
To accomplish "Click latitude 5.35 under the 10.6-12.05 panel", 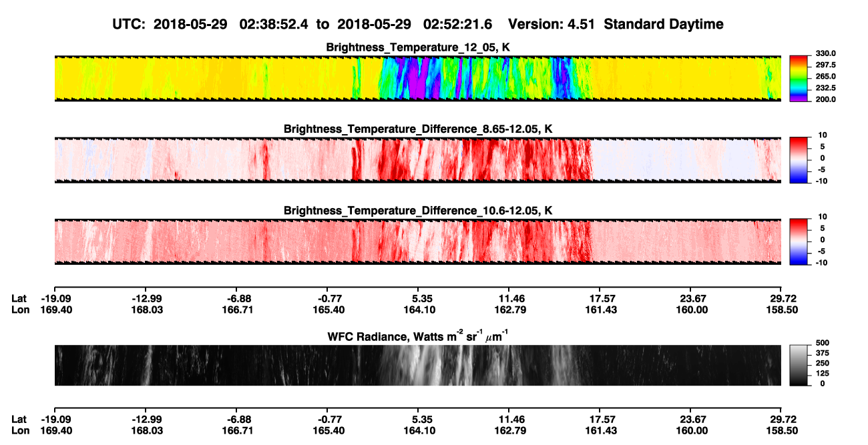I will click(418, 299).
